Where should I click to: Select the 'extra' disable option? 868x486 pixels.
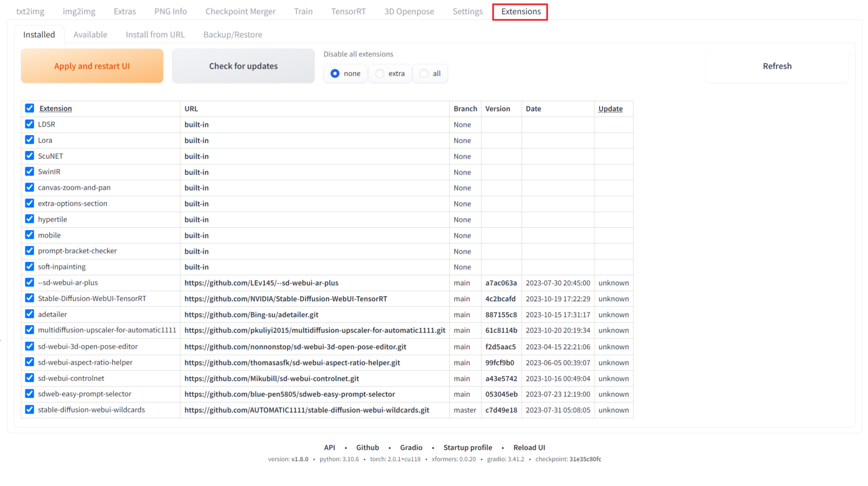tap(379, 73)
